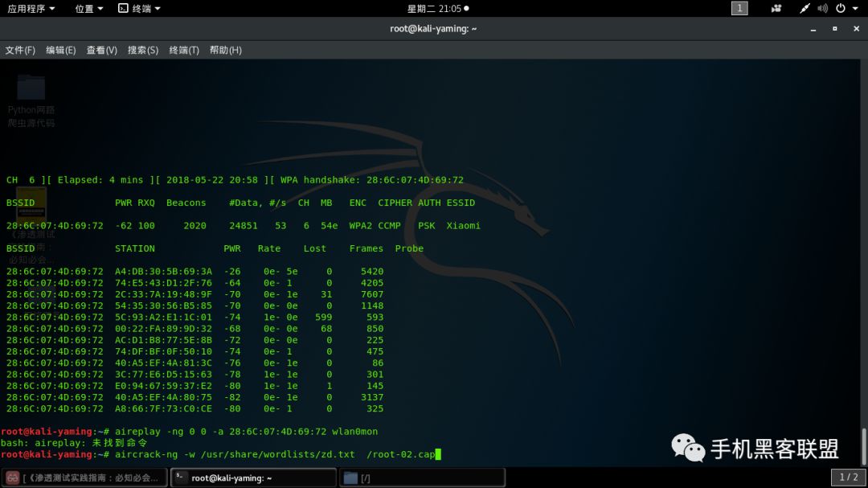Open the 编辑(E) menu

click(60, 50)
